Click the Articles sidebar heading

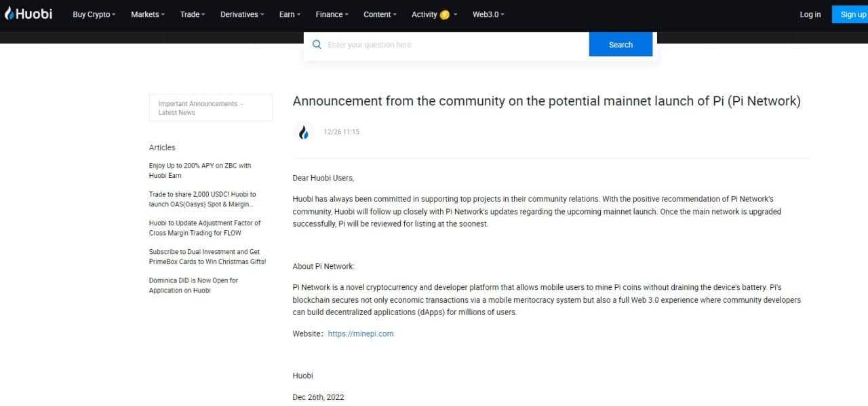(x=162, y=147)
